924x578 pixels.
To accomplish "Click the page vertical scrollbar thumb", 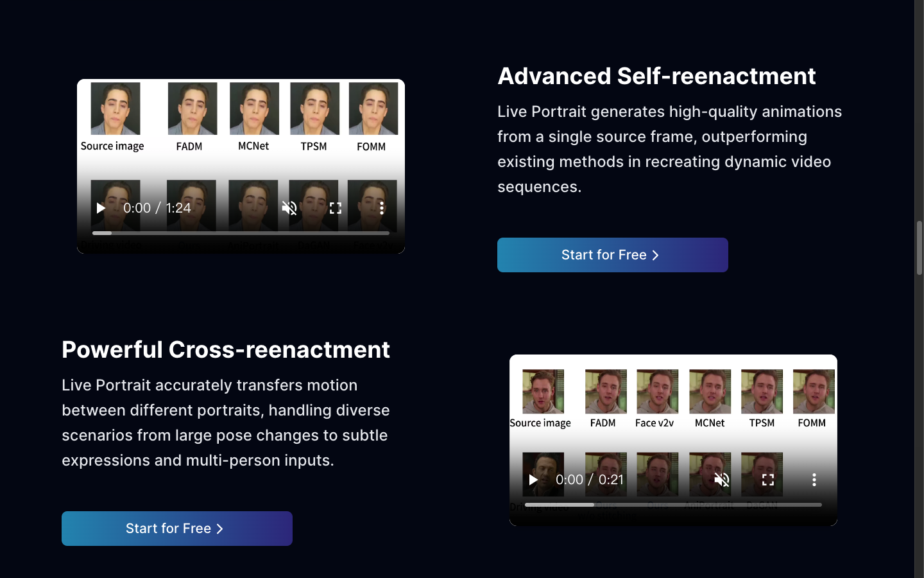I will (x=920, y=248).
